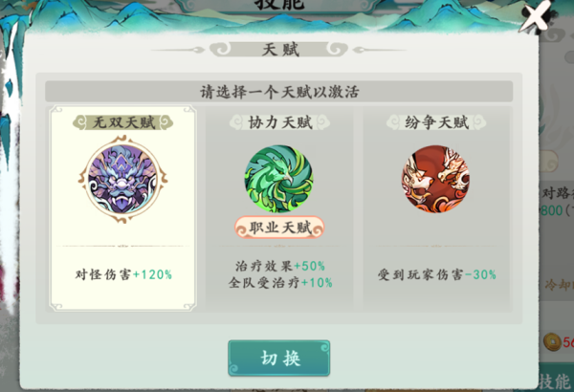Click the 对怪伤害+120% description

point(123,274)
